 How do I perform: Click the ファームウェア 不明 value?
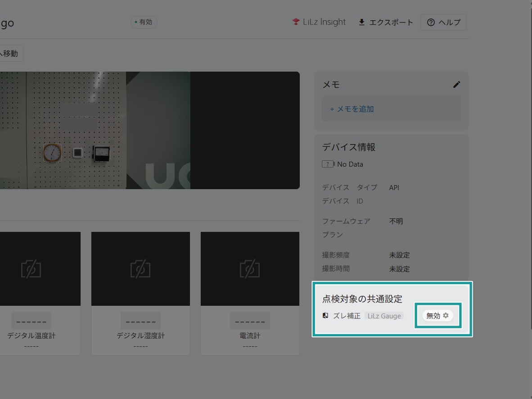pos(396,221)
